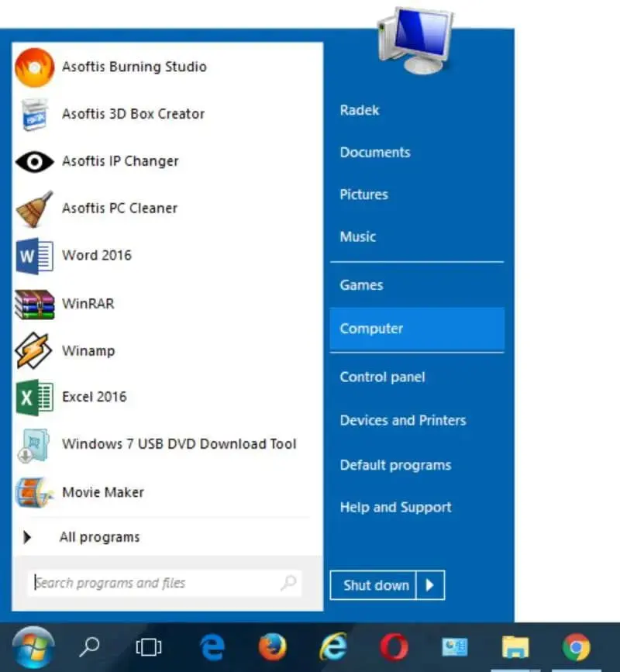Screen dimensions: 620x672
Task: Open Documents from the Start menu
Action: pos(375,152)
